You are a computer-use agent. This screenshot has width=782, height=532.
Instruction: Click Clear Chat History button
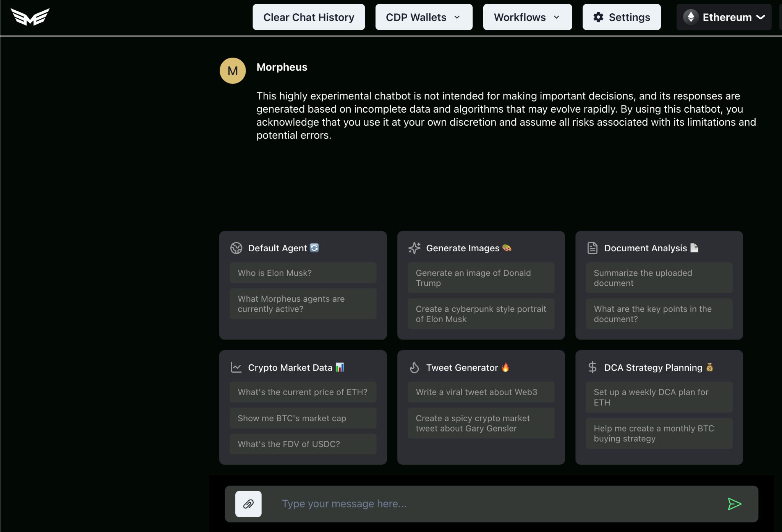point(309,17)
